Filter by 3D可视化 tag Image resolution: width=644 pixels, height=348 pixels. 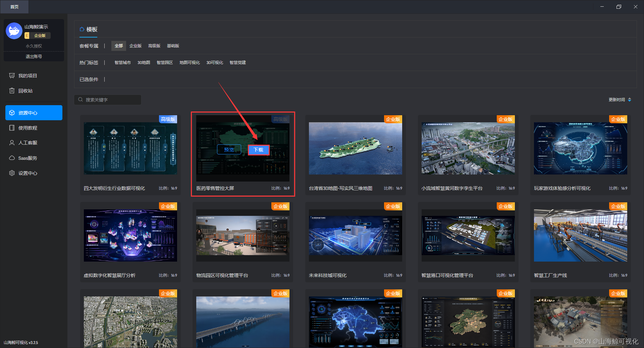click(215, 63)
